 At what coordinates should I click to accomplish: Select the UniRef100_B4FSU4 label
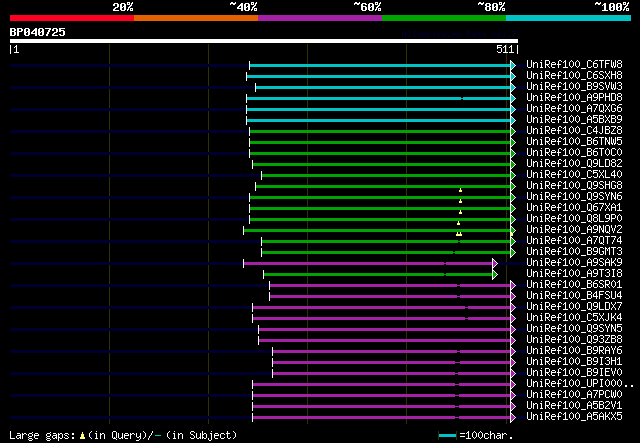(574, 296)
